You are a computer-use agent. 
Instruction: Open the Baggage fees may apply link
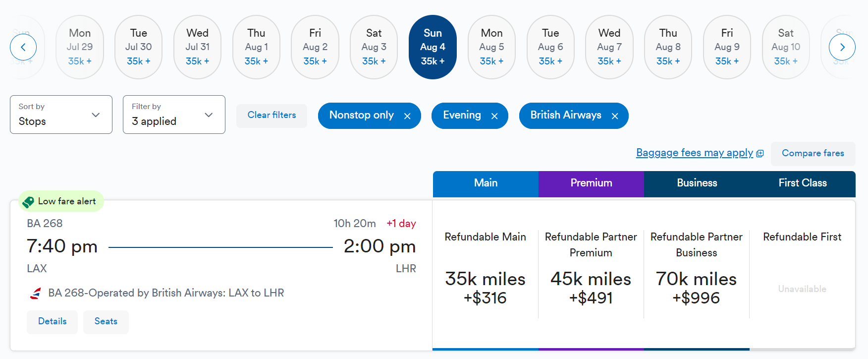695,153
